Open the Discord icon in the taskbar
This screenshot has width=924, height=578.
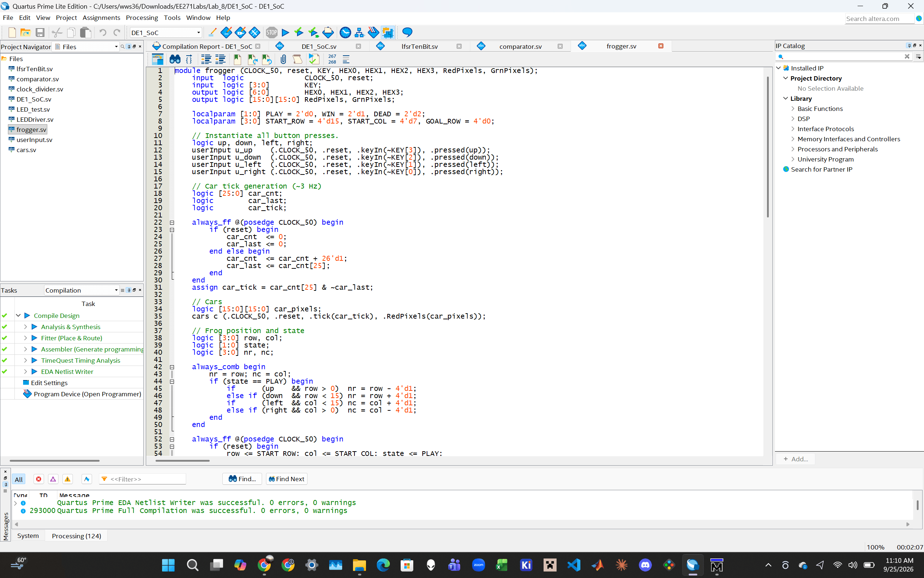[x=645, y=565]
